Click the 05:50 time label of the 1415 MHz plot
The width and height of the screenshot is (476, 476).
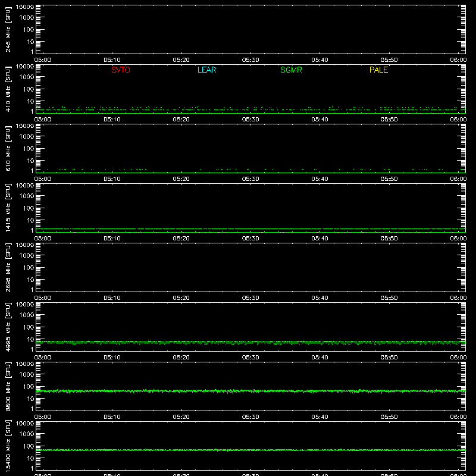[x=389, y=239]
